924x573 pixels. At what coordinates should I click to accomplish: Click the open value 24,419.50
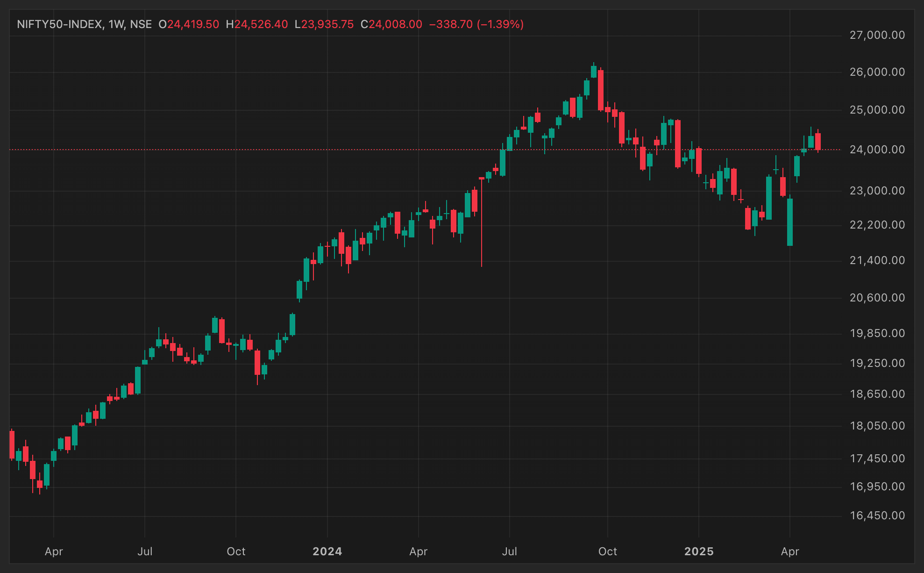pos(193,24)
